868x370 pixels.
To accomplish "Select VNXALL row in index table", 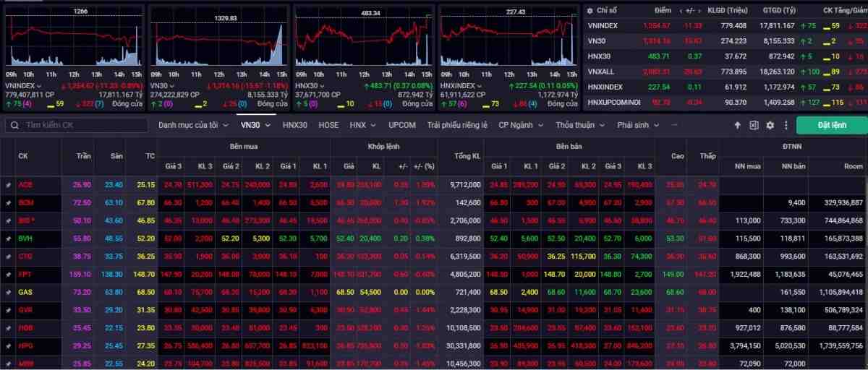I will point(726,72).
